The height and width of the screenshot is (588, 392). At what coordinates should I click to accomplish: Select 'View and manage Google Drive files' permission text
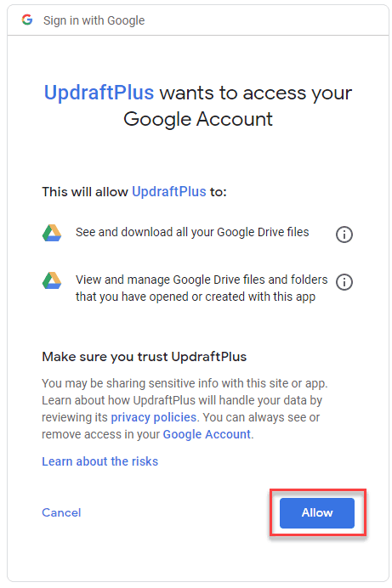[202, 288]
